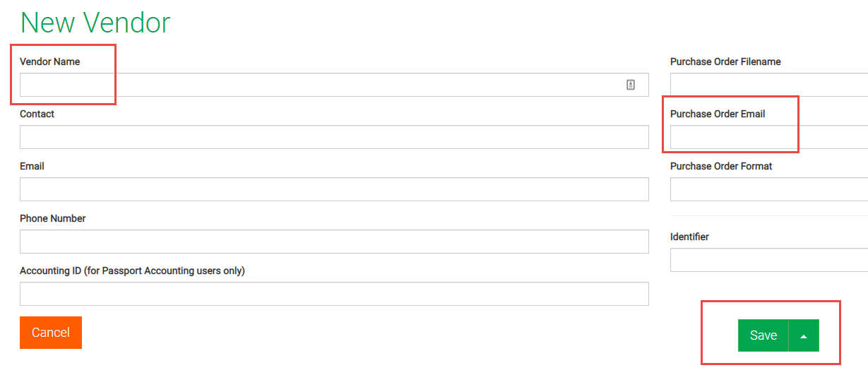
Task: Click the Purchase Order Filename field
Action: pos(768,85)
